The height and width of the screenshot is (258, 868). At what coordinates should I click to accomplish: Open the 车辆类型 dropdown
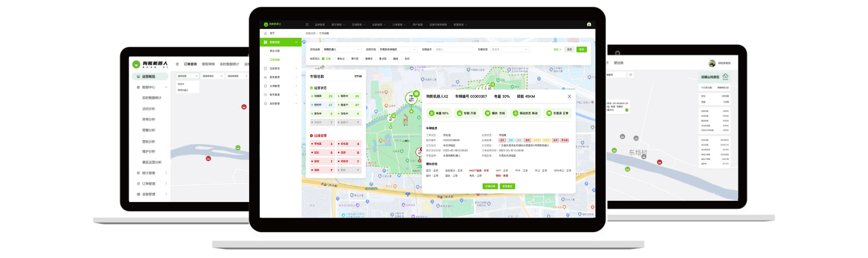click(x=509, y=50)
